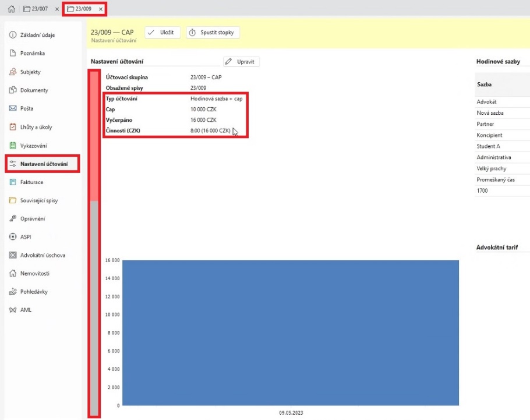Open the Základní údaje info icon
This screenshot has height=420, width=530.
(x=13, y=35)
